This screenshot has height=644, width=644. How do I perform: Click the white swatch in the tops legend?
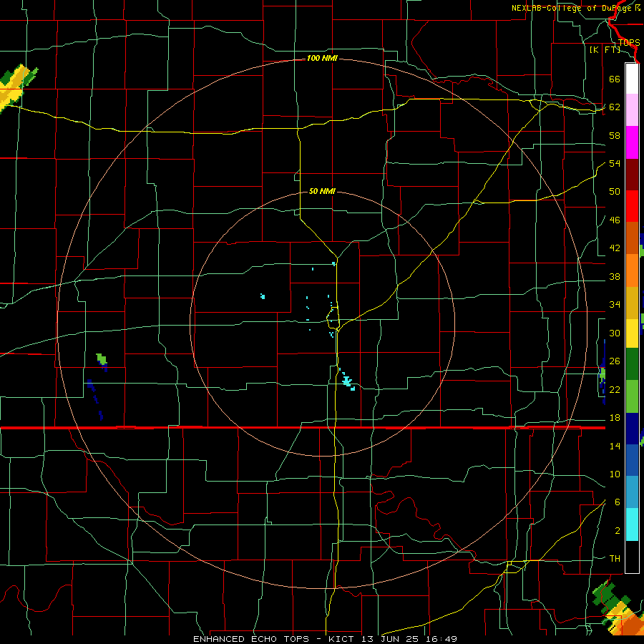pyautogui.click(x=632, y=79)
